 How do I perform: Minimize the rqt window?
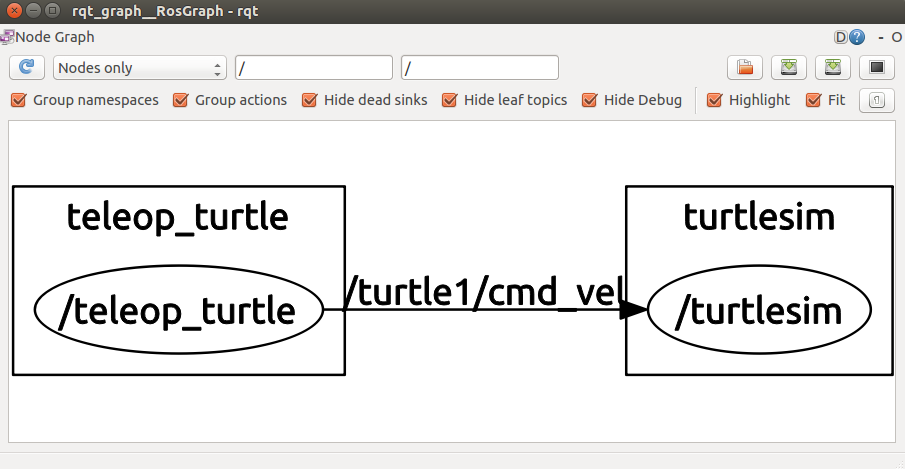pos(33,10)
